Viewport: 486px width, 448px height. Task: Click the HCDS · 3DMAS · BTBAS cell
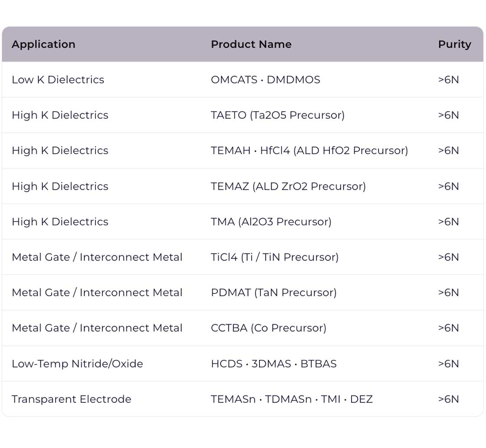[x=273, y=364]
